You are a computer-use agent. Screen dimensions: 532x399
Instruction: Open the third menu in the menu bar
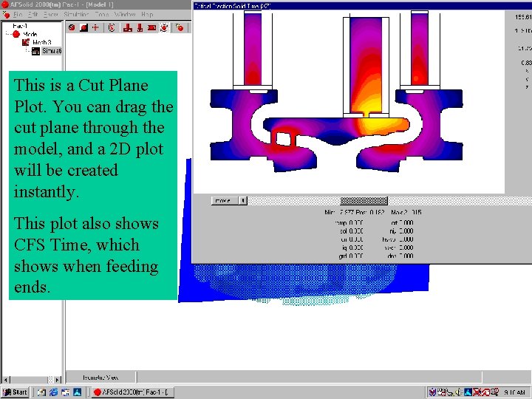(x=51, y=15)
